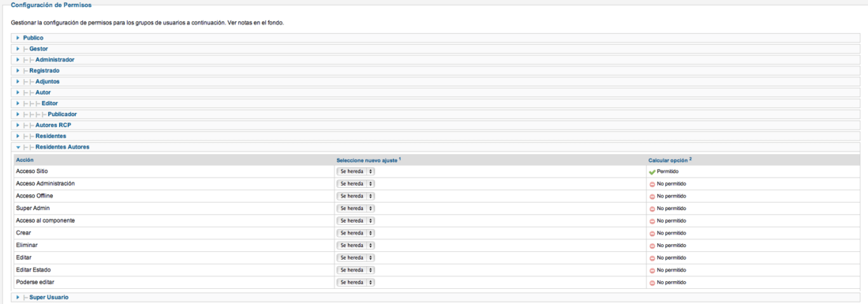Open the Editar setting dropdown
The image size is (868, 304).
click(355, 257)
